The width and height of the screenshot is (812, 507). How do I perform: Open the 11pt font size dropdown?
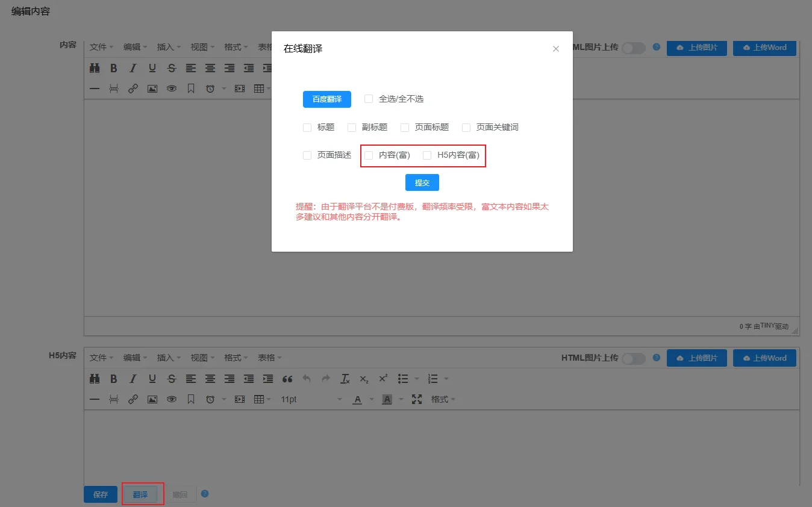tap(311, 399)
